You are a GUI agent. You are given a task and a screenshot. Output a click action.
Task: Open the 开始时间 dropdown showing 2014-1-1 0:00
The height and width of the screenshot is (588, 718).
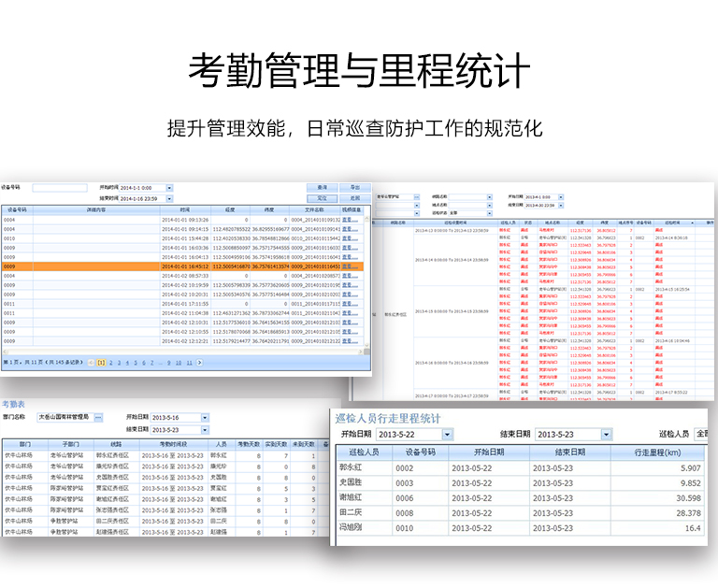pyautogui.click(x=169, y=188)
